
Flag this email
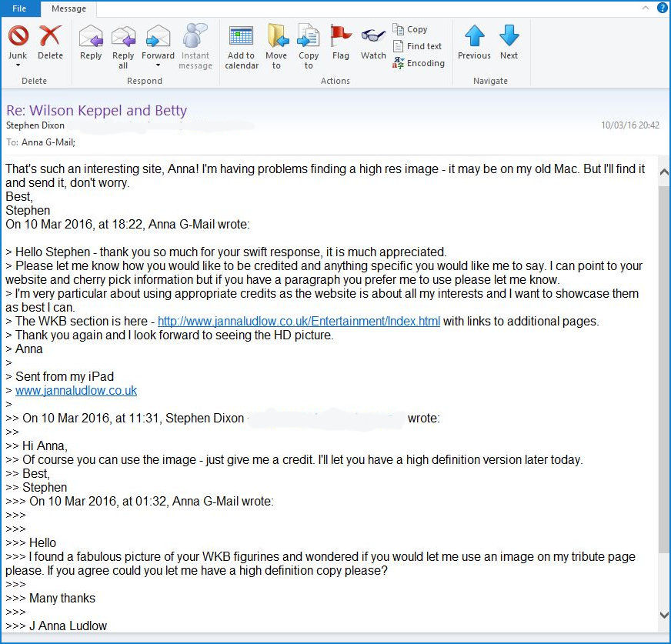(x=340, y=42)
